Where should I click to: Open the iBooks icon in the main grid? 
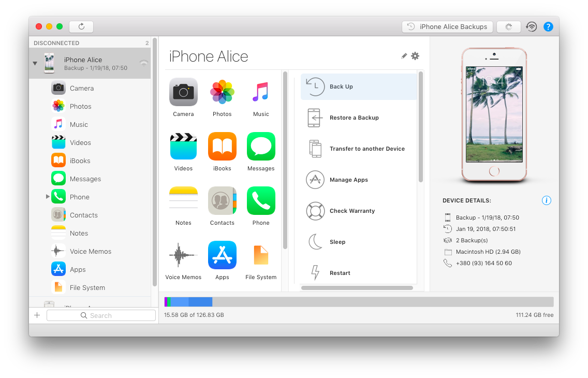222,146
